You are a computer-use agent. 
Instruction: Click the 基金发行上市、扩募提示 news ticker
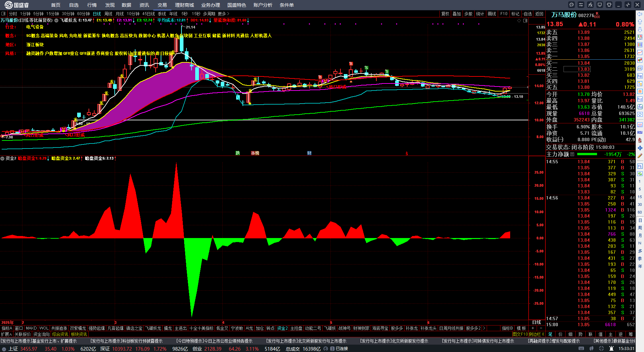(x=39, y=341)
